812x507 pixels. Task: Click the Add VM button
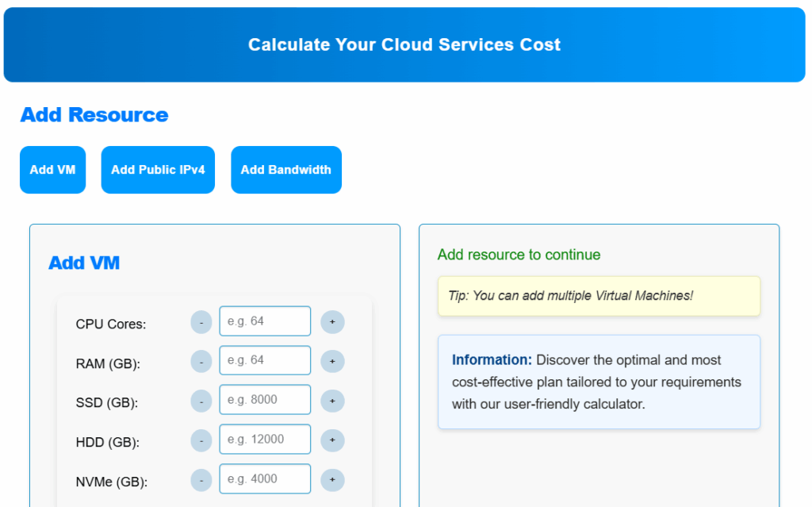pos(52,169)
